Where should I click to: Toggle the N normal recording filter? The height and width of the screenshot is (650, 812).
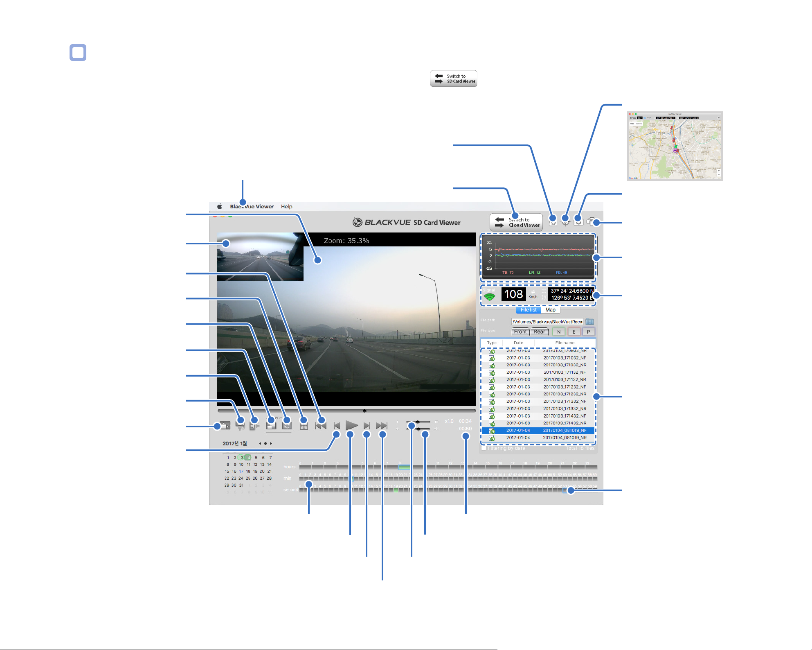pos(559,332)
